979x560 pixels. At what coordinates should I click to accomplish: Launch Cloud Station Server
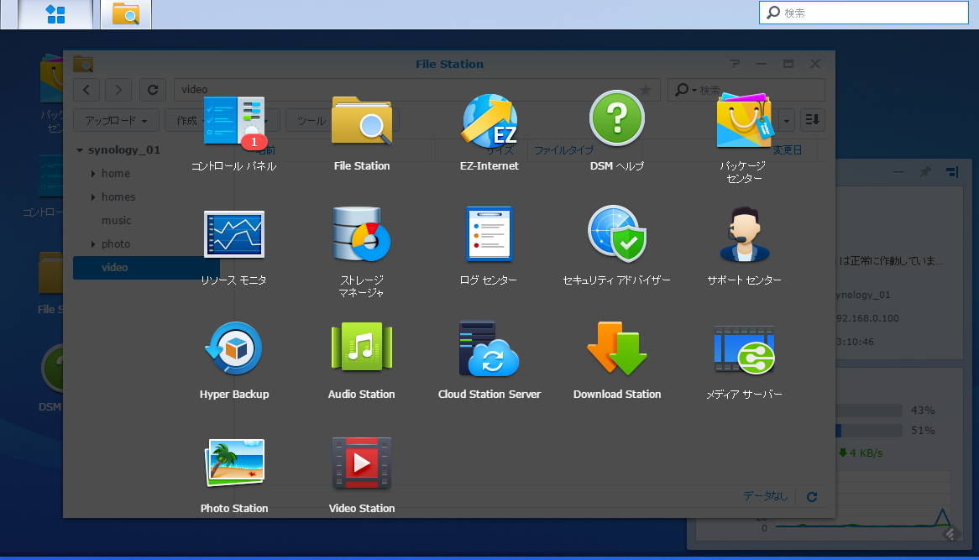[x=489, y=348]
